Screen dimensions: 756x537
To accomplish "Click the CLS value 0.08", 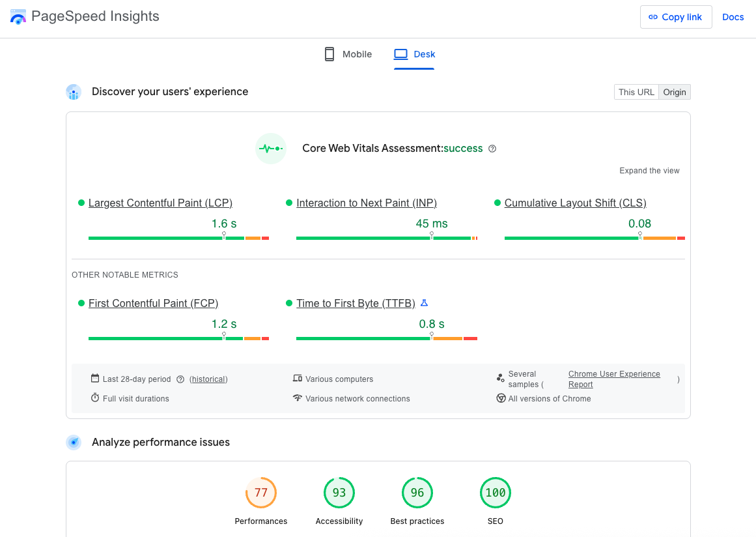I will 640,224.
